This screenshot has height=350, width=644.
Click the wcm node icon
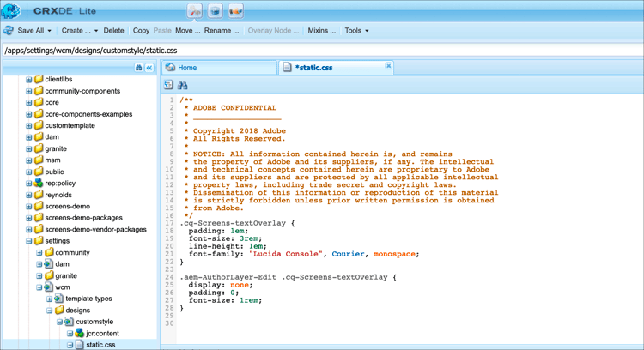point(49,287)
